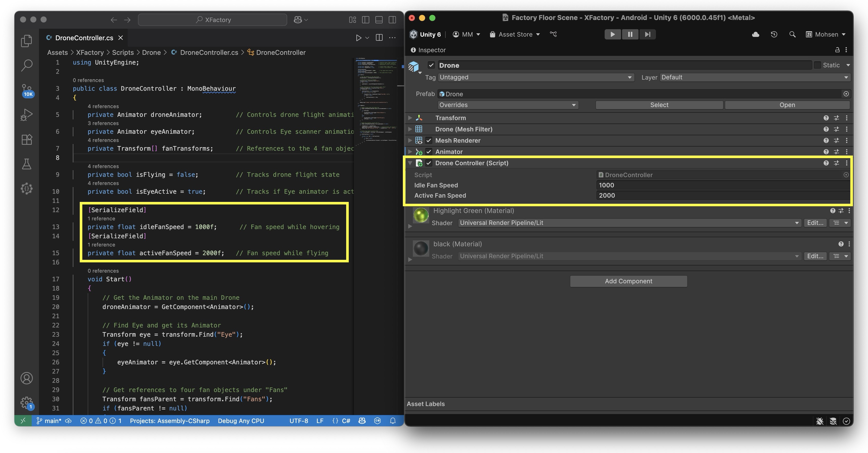The height and width of the screenshot is (453, 868).
Task: Click Unity cloud services icon
Action: click(755, 34)
